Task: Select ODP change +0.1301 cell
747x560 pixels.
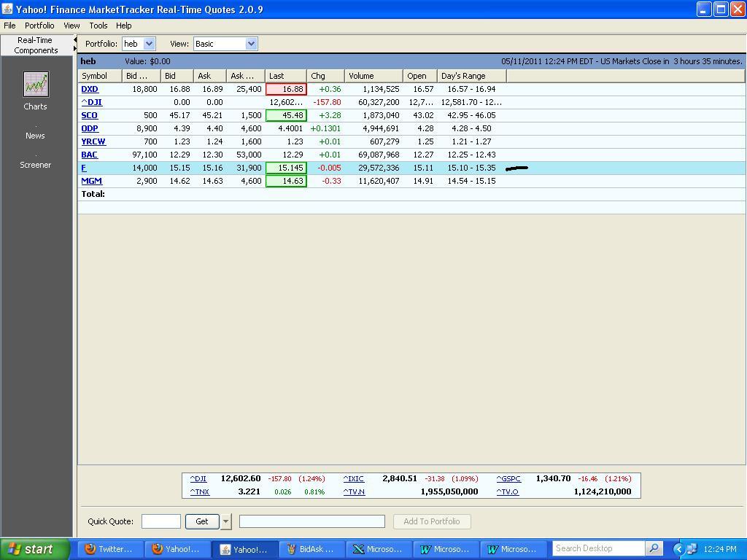Action: coord(326,128)
